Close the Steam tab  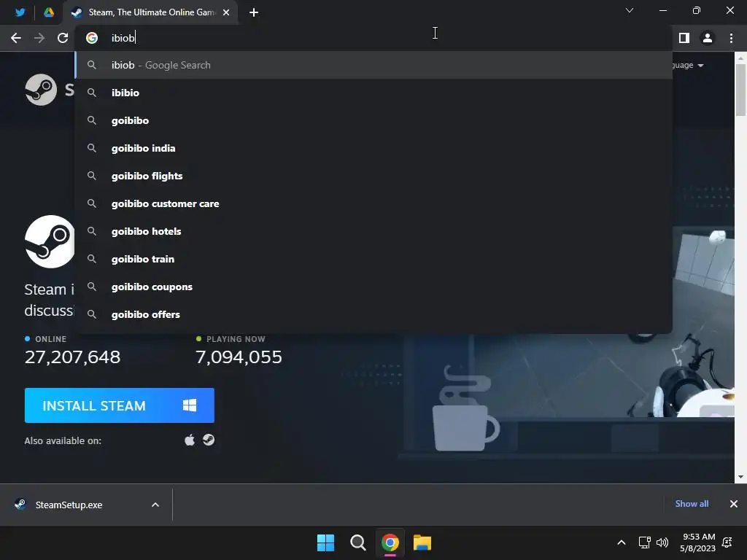pyautogui.click(x=226, y=12)
